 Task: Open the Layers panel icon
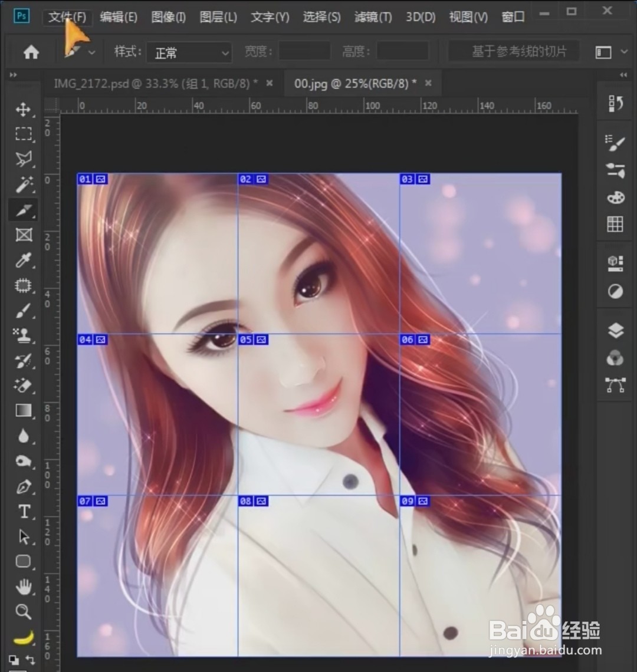pos(616,331)
